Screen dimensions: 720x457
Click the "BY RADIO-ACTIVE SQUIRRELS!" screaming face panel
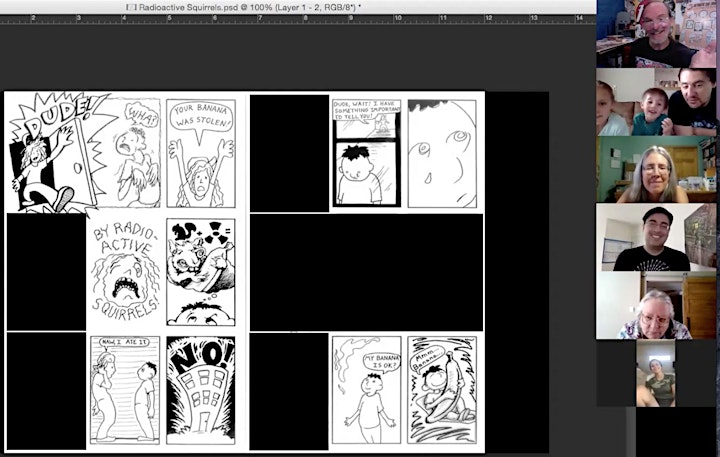125,271
